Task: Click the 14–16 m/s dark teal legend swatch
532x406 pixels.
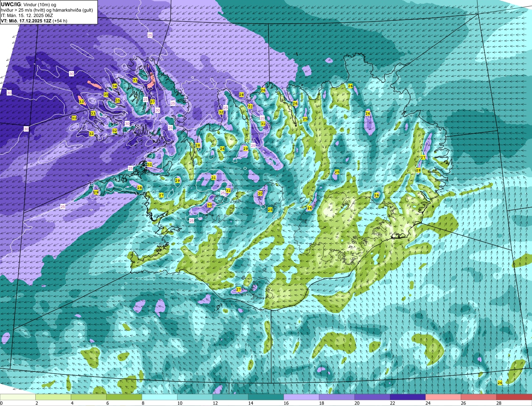Action: [266, 397]
